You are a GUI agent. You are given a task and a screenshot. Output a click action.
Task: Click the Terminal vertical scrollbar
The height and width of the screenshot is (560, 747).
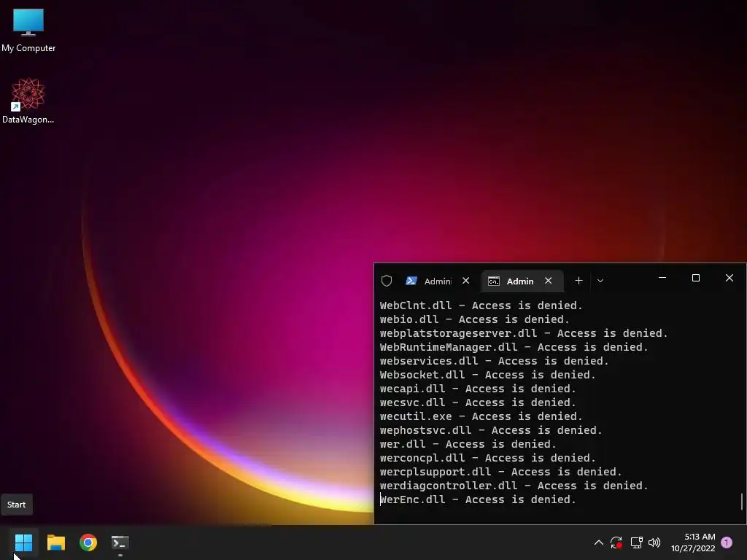(742, 501)
